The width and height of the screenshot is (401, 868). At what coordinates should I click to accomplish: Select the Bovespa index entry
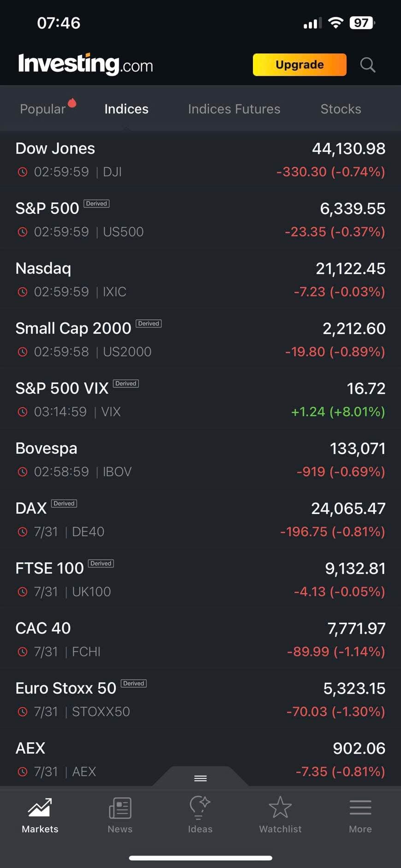[200, 459]
